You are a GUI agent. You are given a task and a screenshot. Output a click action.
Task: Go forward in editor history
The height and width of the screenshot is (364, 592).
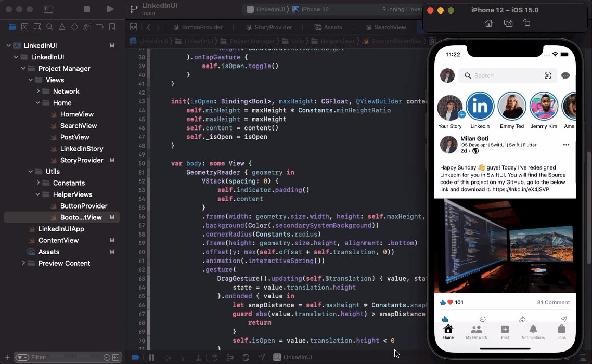click(158, 27)
